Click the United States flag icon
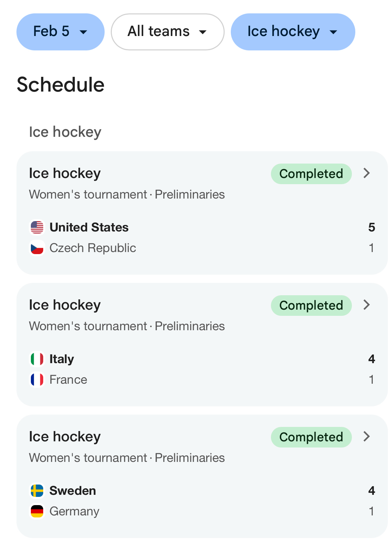 pos(37,227)
